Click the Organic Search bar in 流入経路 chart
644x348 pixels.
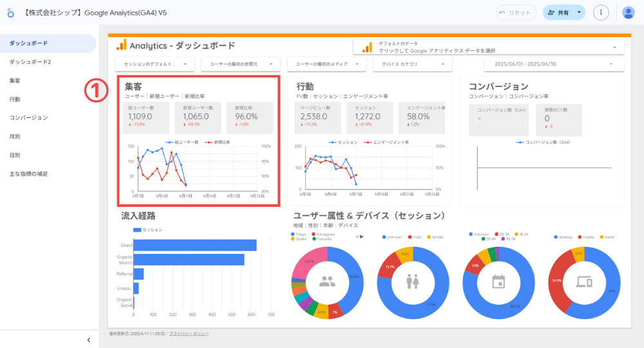coord(189,260)
